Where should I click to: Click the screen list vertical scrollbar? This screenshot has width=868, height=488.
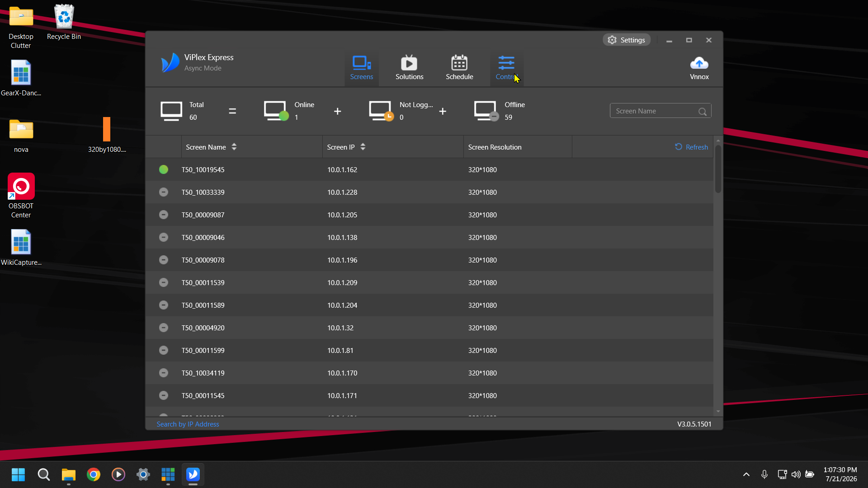718,169
